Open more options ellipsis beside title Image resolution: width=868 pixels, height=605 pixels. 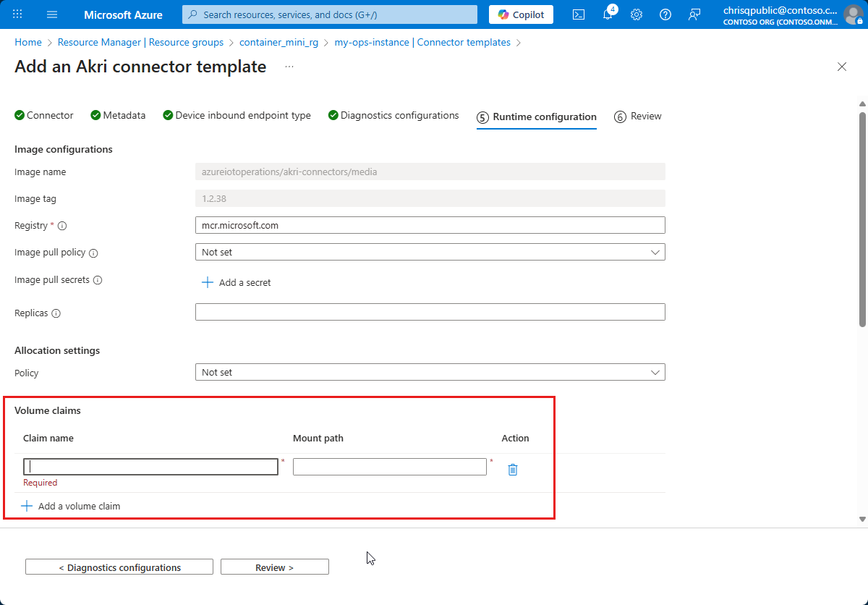click(289, 67)
